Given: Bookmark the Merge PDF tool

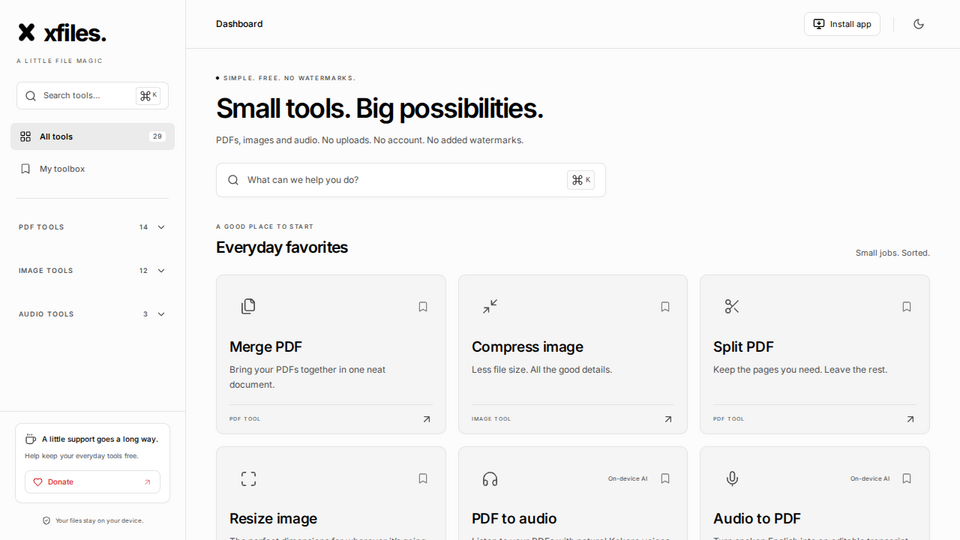Looking at the screenshot, I should [422, 307].
